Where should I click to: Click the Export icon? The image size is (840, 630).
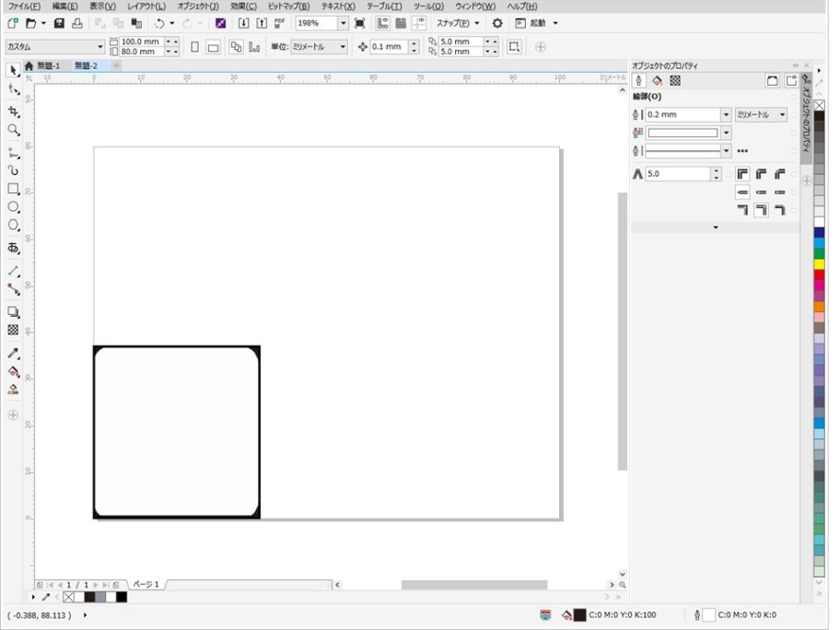point(262,23)
